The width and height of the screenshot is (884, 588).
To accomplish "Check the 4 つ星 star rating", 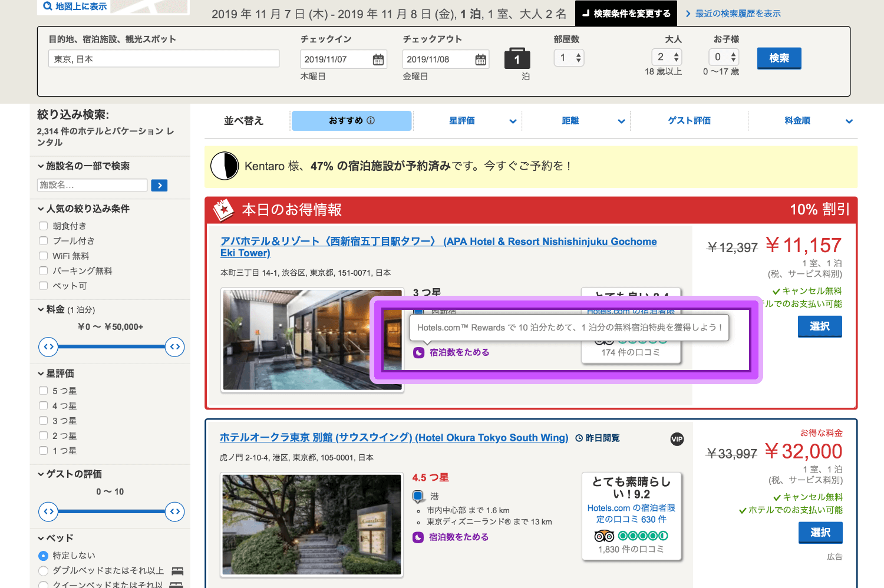I will coord(43,405).
